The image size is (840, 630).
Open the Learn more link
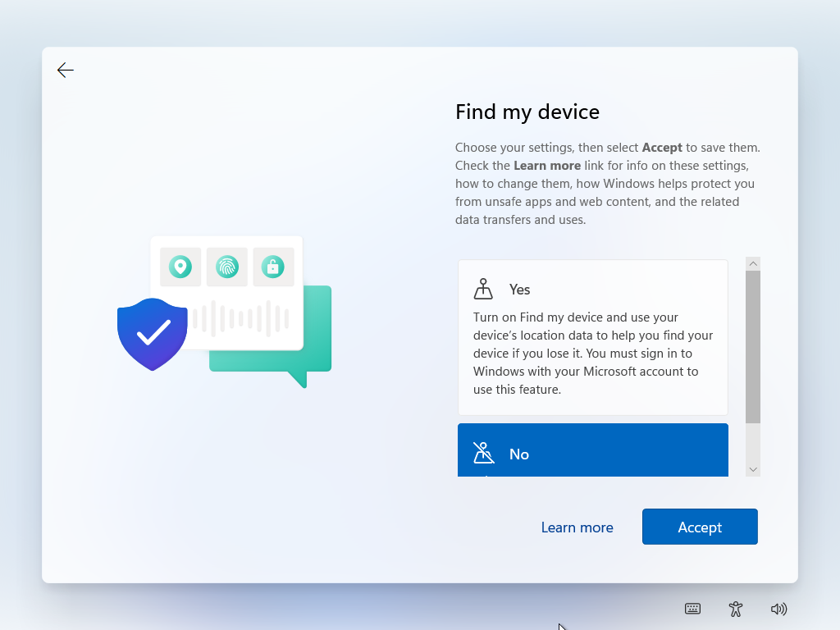[x=577, y=527]
